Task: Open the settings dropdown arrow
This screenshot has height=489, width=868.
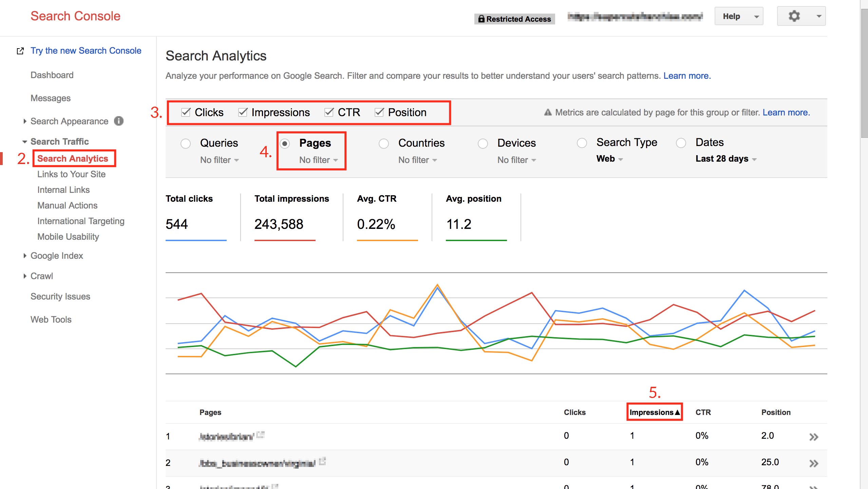Action: [819, 16]
